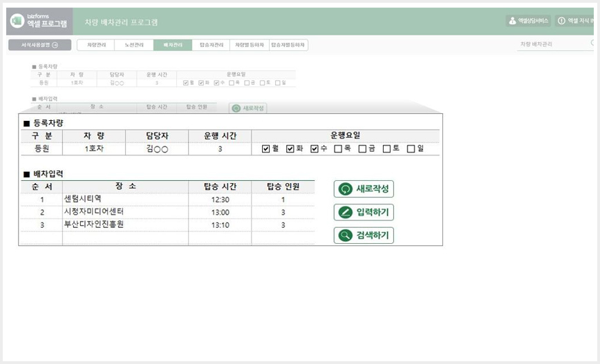Check the 토 checkbox in the enlarged panel
Screen dimensions: 600x364
pyautogui.click(x=387, y=149)
